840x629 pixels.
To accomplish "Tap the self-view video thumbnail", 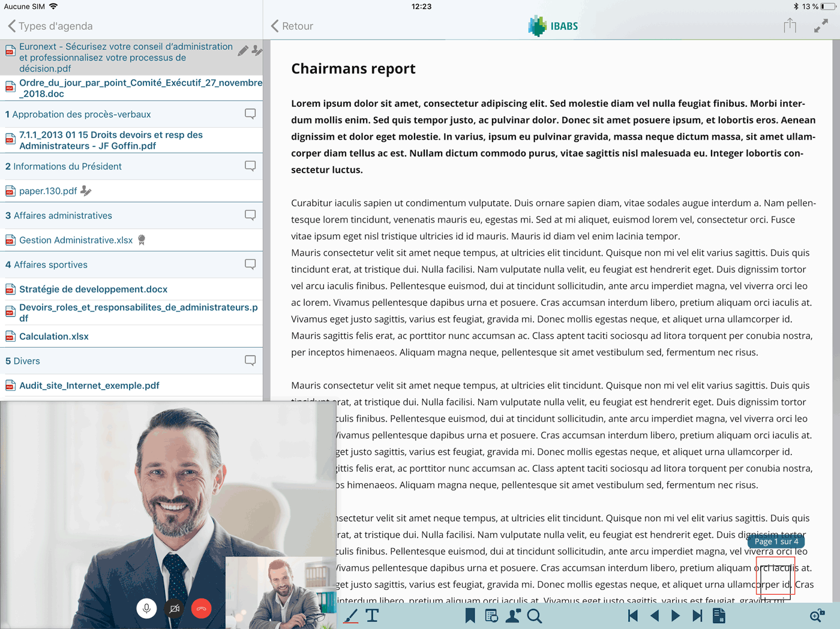I will point(280,592).
